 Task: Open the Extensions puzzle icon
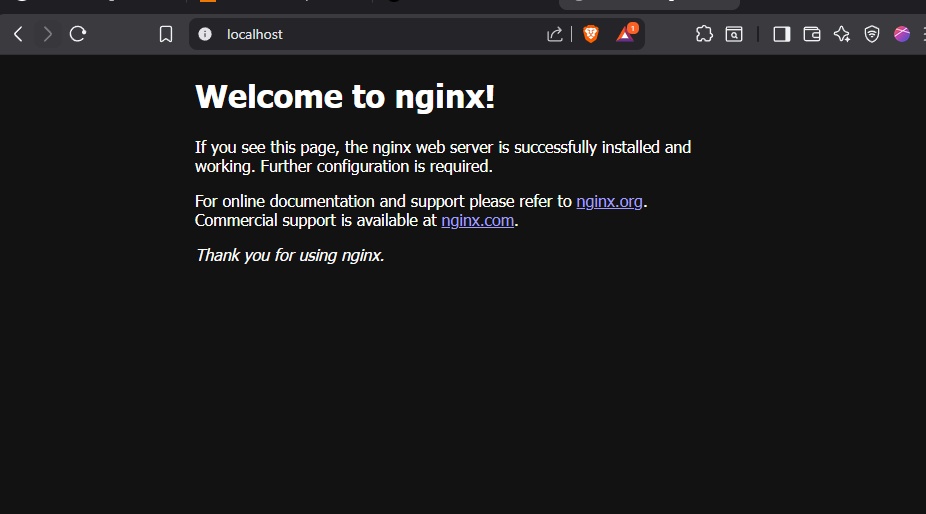click(x=704, y=34)
